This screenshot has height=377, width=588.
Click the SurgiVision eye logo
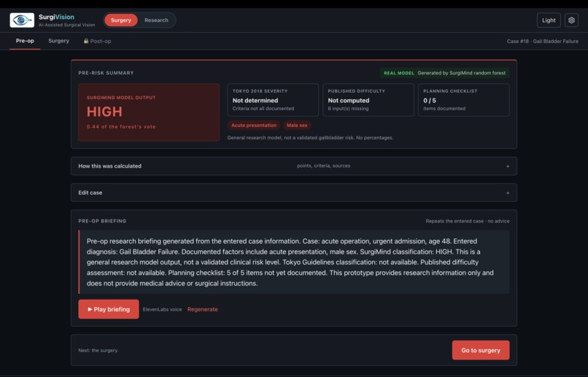click(22, 20)
